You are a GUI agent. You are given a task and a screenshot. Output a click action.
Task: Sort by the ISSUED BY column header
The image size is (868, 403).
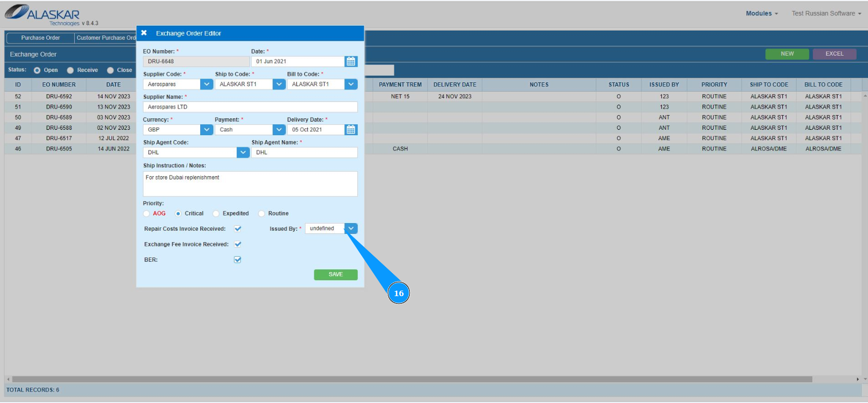664,85
